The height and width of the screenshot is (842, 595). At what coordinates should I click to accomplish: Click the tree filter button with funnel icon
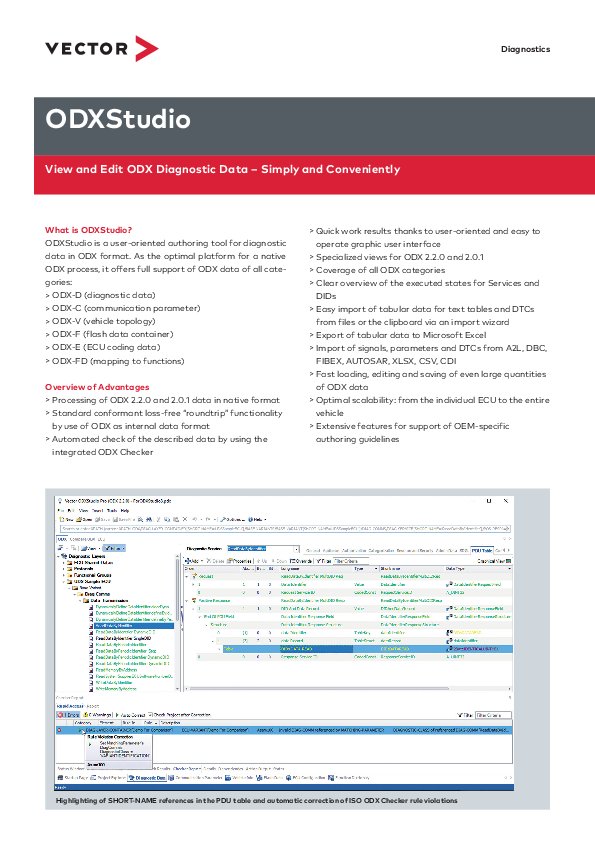click(114, 548)
